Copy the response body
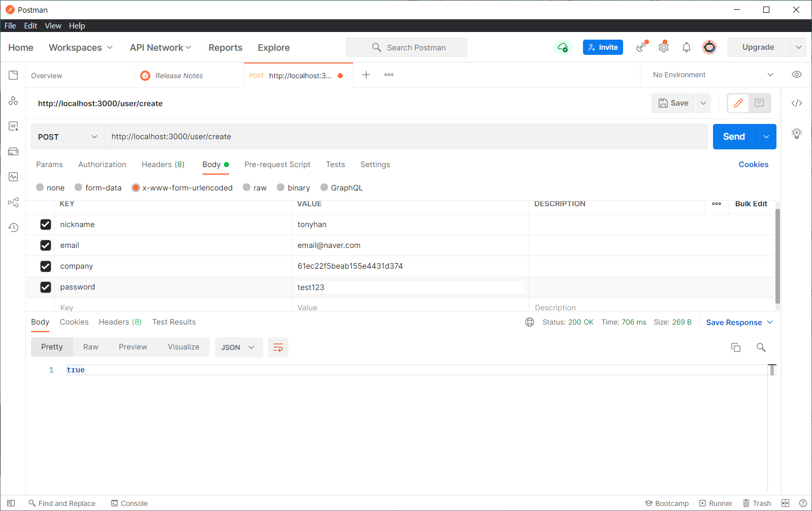The height and width of the screenshot is (511, 812). pyautogui.click(x=736, y=347)
